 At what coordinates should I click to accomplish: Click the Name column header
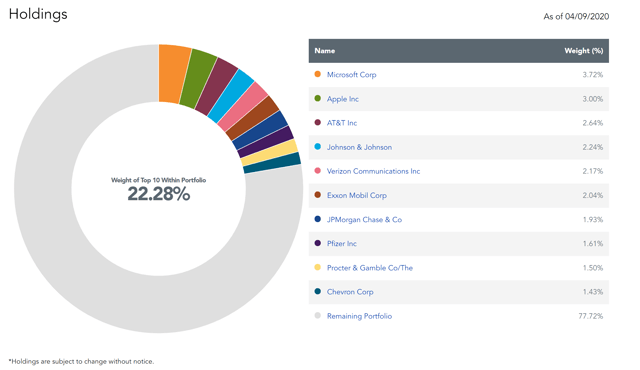pyautogui.click(x=324, y=51)
